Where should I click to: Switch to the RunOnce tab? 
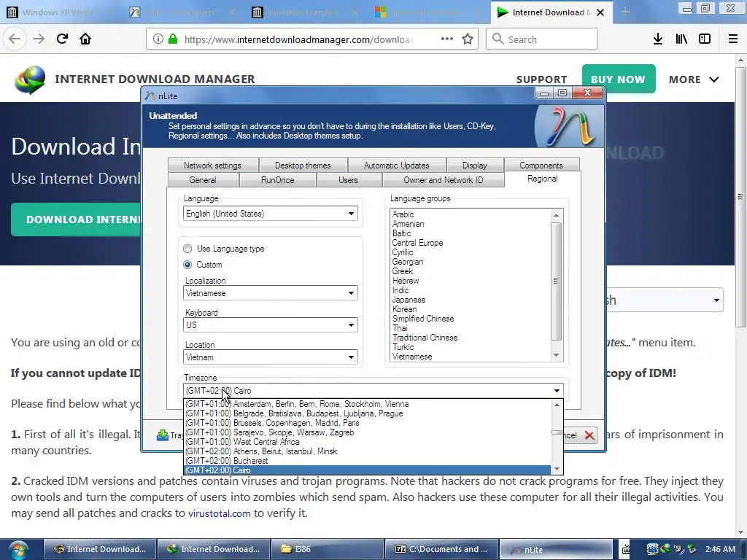click(x=278, y=180)
